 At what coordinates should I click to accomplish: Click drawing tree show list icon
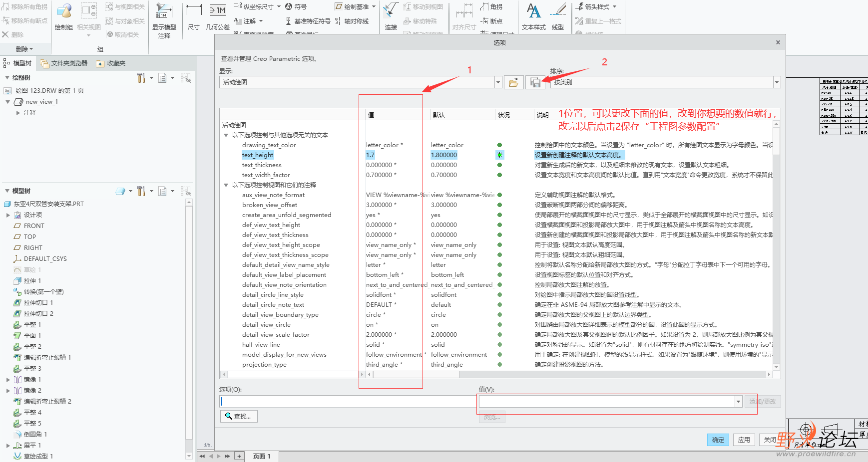click(162, 78)
